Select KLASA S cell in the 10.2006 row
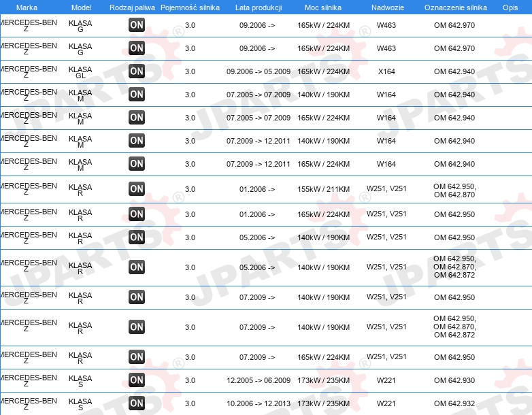 [x=80, y=404]
